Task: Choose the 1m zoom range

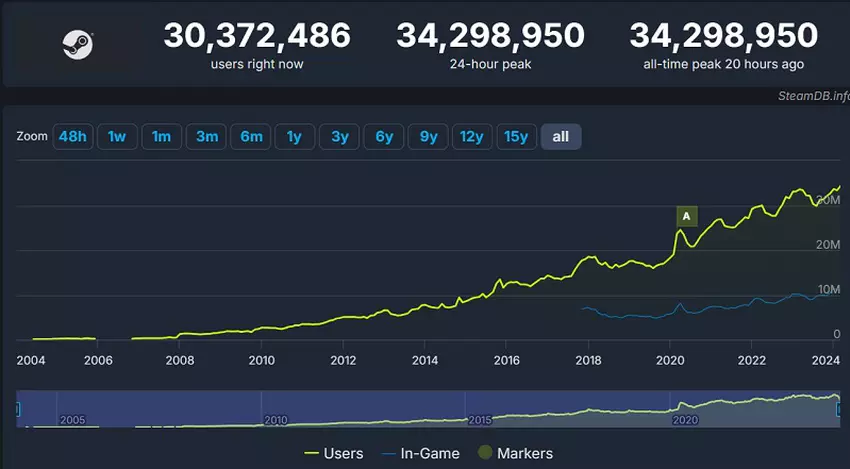Action: pos(161,137)
